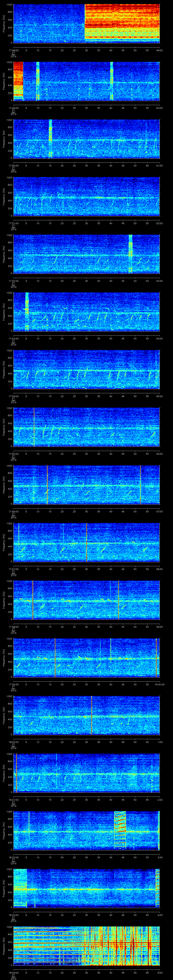Click the 17:59:00 start time label
This screenshot has height=980, width=173.
[13, 684]
